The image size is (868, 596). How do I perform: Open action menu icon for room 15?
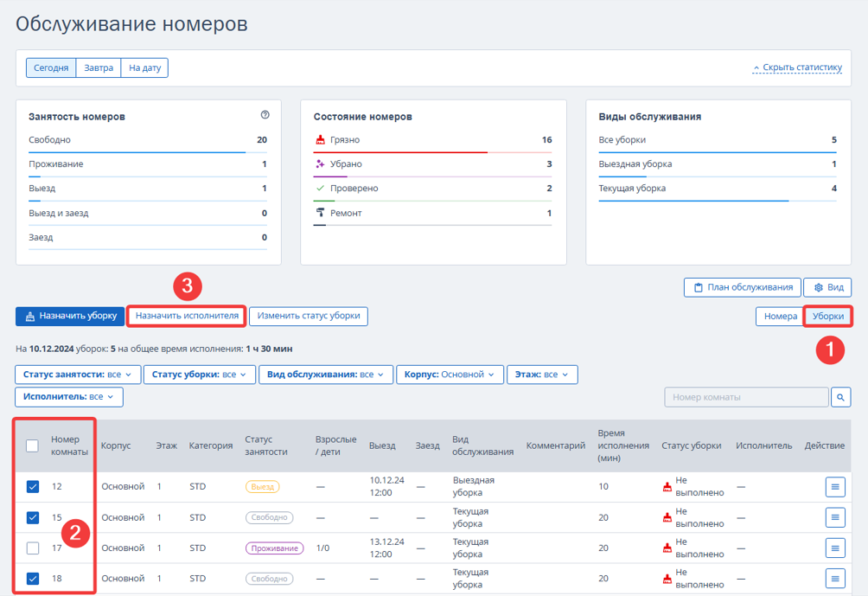835,517
